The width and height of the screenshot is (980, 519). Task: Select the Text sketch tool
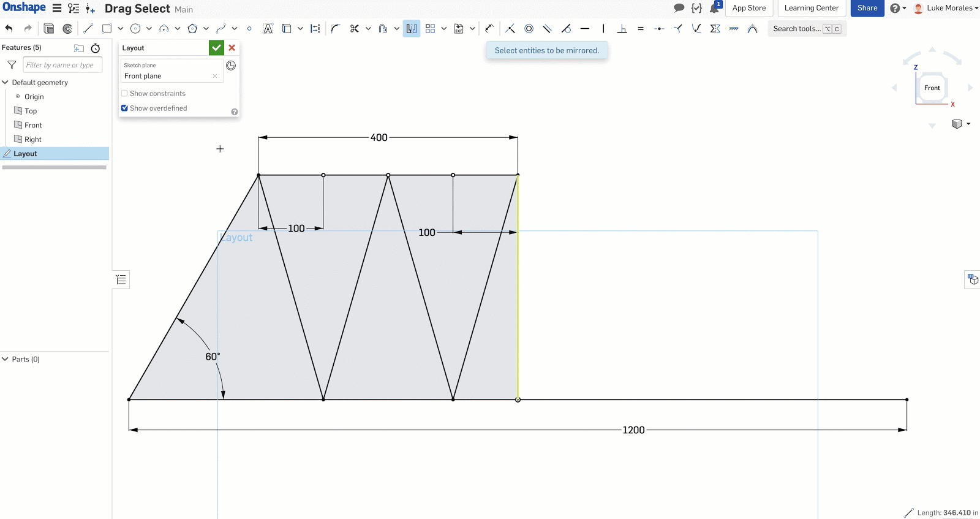[x=268, y=28]
